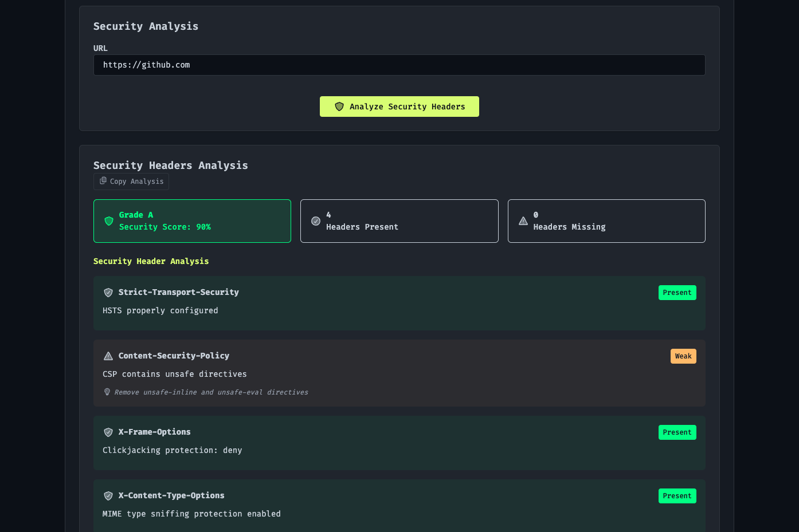Select the 0 Headers Missing card
Image resolution: width=799 pixels, height=532 pixels.
click(x=606, y=221)
